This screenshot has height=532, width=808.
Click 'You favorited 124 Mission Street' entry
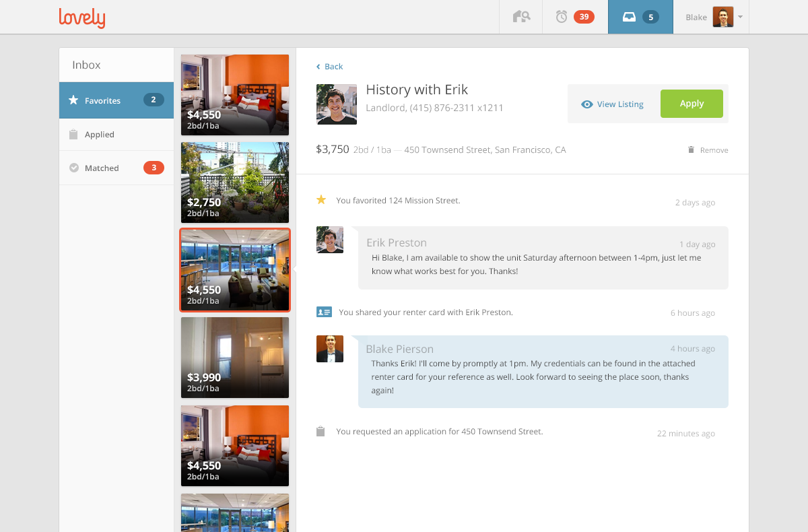(398, 201)
